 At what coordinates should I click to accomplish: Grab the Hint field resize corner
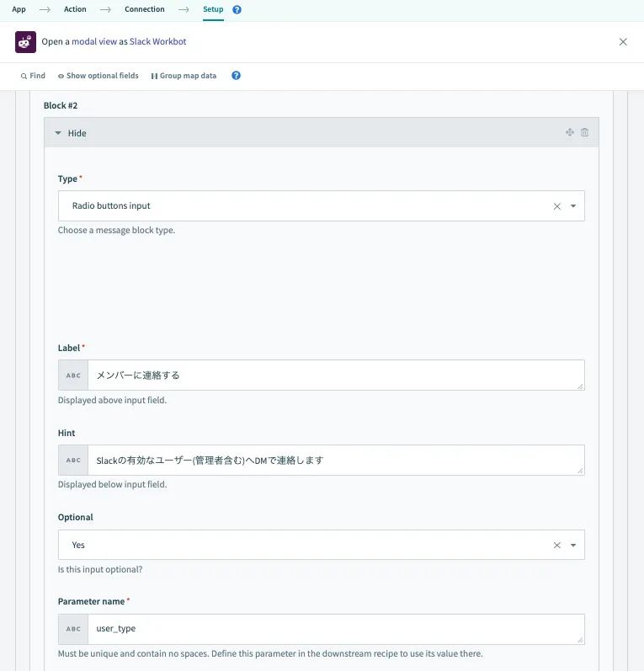tap(580, 471)
